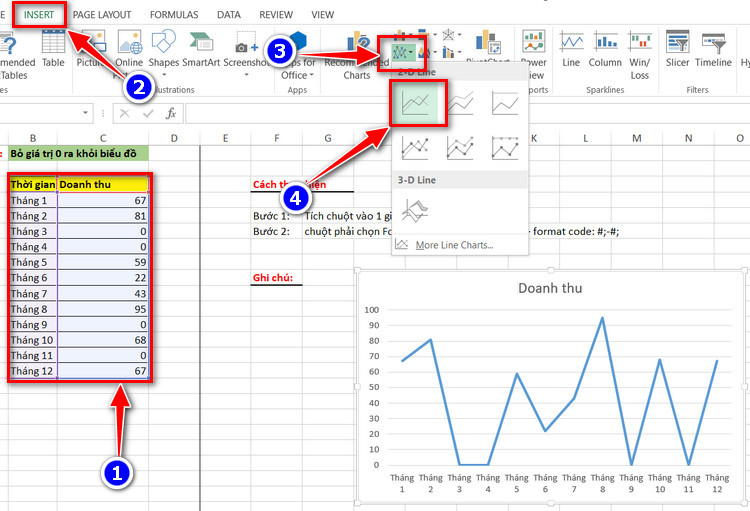Select column D header
The width and height of the screenshot is (750, 511).
[x=174, y=138]
